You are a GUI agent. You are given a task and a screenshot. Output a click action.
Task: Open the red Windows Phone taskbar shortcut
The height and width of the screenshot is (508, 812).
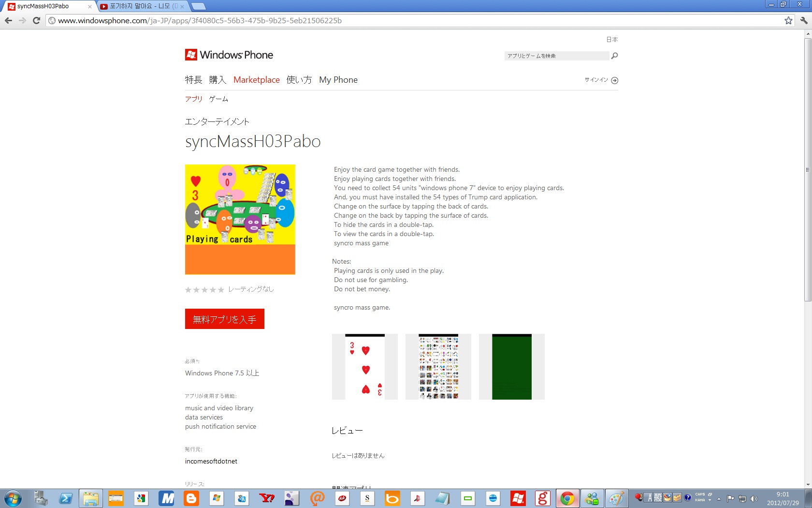tap(518, 498)
